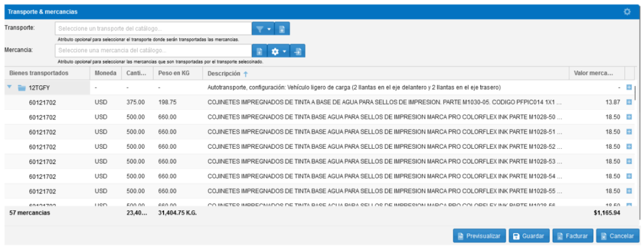The image size is (644, 250).
Task: Click the Guardar button
Action: point(529,236)
